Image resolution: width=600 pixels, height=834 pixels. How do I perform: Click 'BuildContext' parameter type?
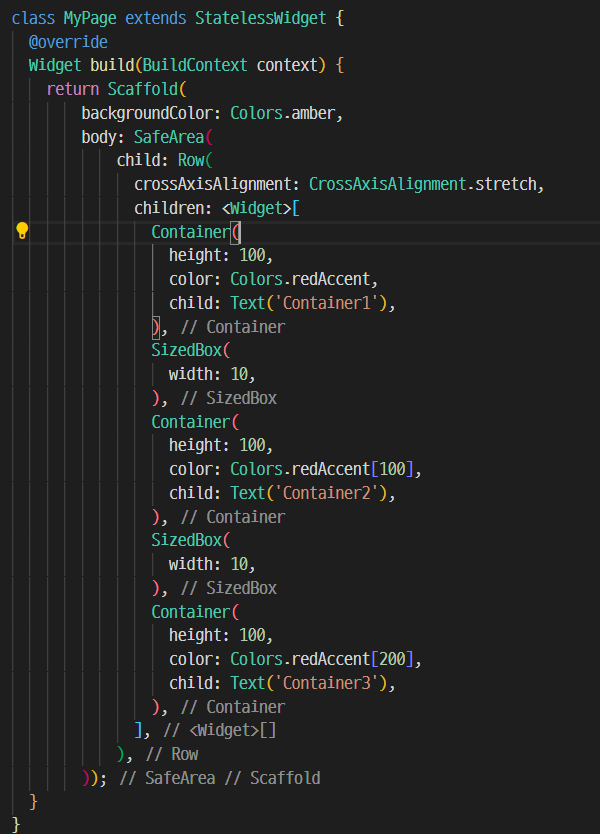[195, 65]
